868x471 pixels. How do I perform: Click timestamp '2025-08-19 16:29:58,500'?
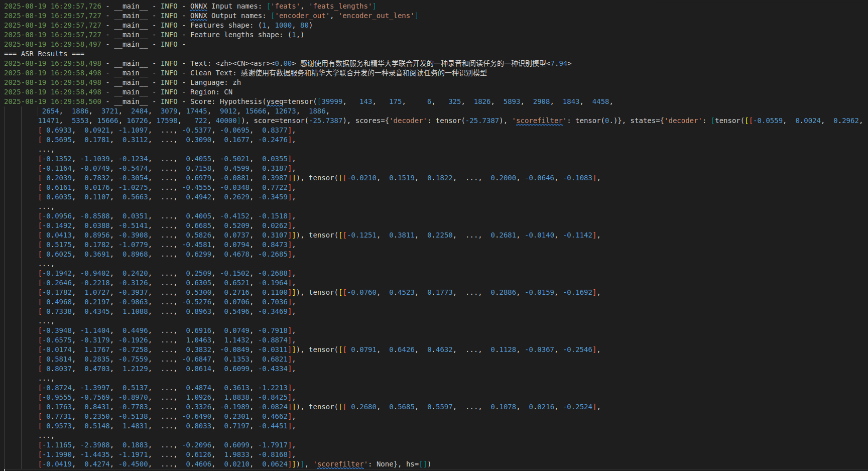[x=53, y=101]
